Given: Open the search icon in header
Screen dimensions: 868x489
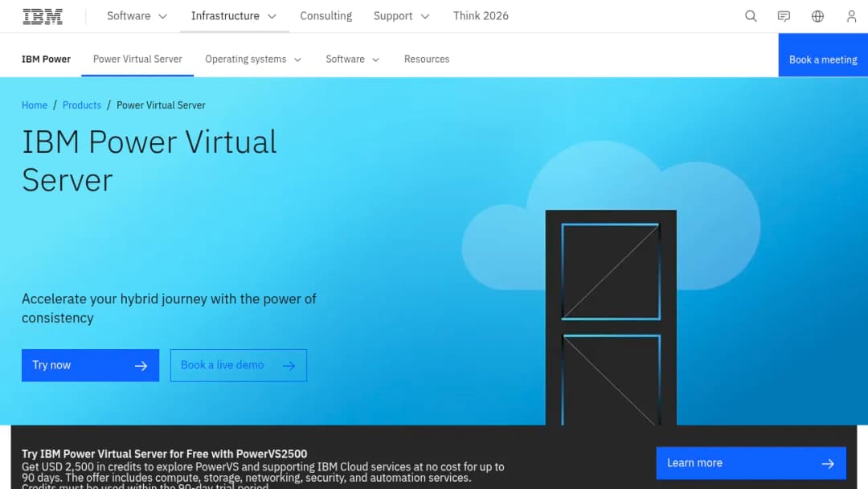Looking at the screenshot, I should [x=751, y=16].
